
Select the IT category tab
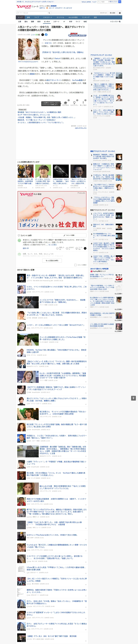pos(64,21)
